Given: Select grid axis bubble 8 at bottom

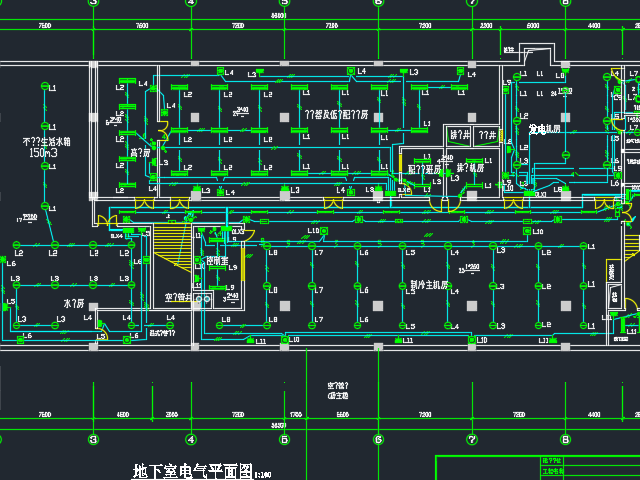Looking at the screenshot, I should pos(565,439).
